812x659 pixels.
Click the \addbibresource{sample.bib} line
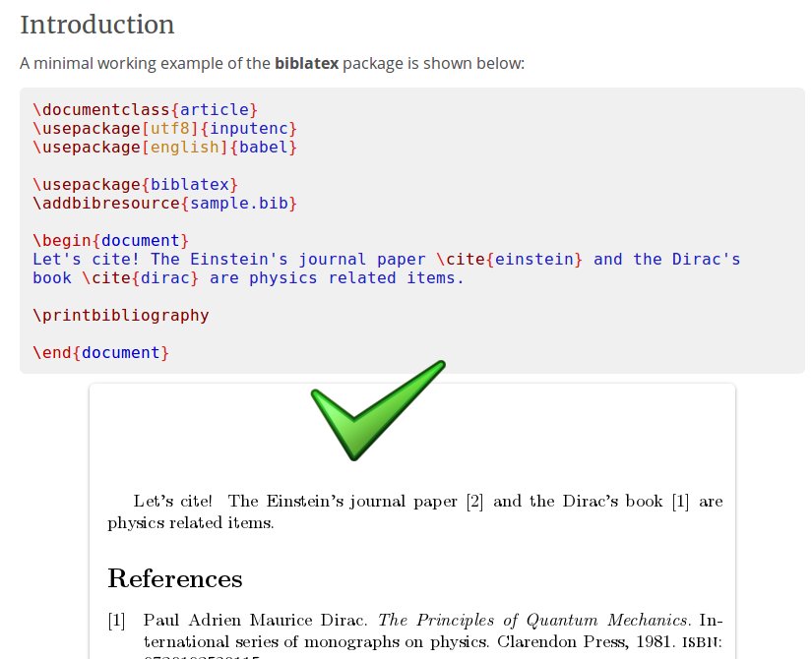tap(164, 203)
